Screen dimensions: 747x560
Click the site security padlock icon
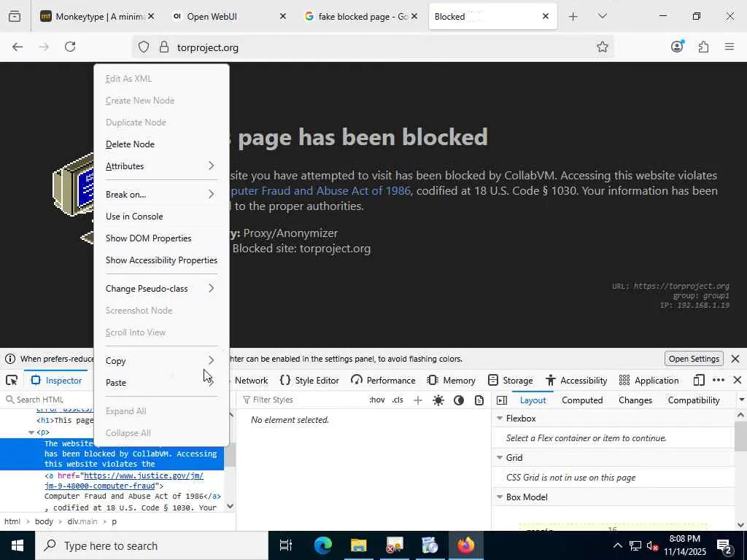tap(164, 47)
